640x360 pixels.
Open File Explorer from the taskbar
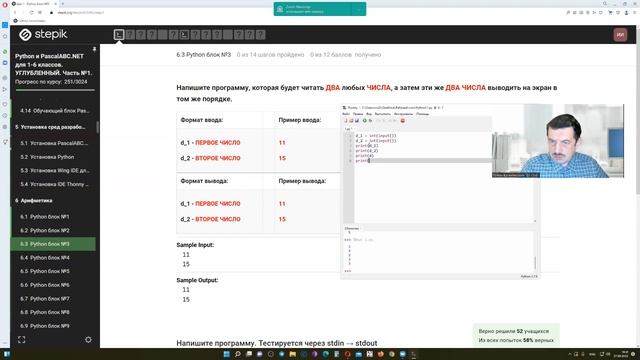tap(293, 354)
